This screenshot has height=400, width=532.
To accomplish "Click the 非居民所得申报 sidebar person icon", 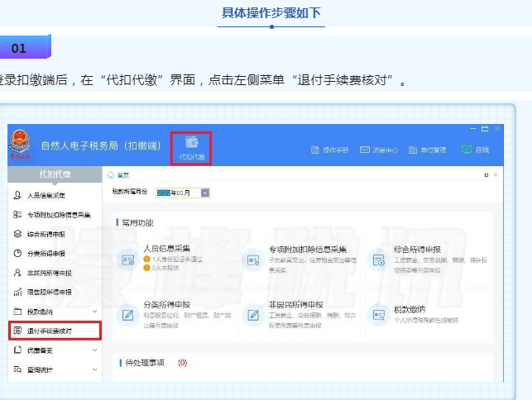I will pyautogui.click(x=17, y=272).
